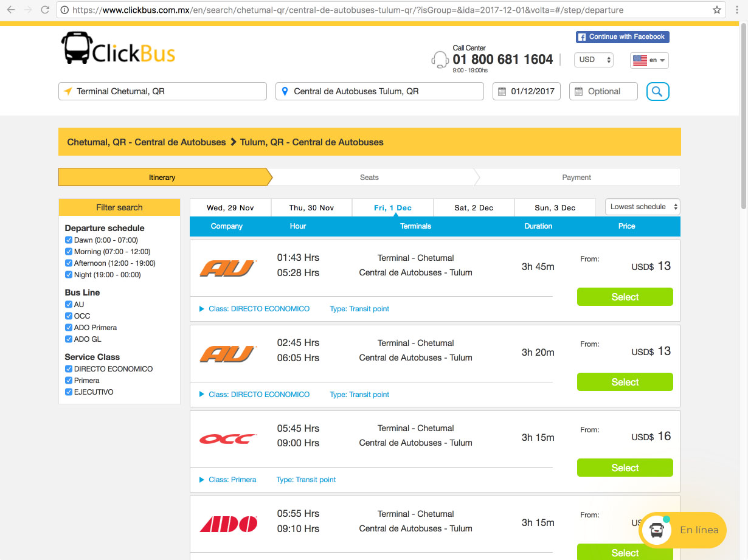Image resolution: width=748 pixels, height=560 pixels.
Task: Click the calendar icon beside Optional
Action: coord(578,91)
